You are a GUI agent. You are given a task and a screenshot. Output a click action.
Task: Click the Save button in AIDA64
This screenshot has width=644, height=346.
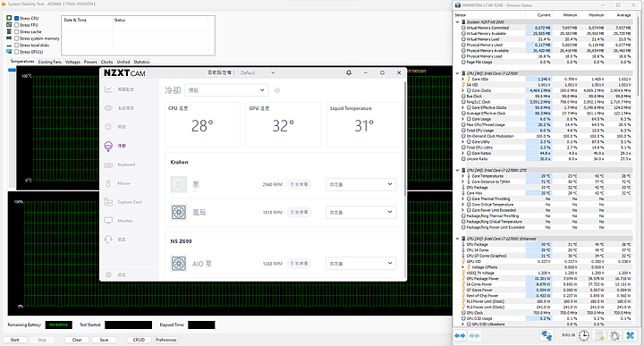click(x=104, y=340)
